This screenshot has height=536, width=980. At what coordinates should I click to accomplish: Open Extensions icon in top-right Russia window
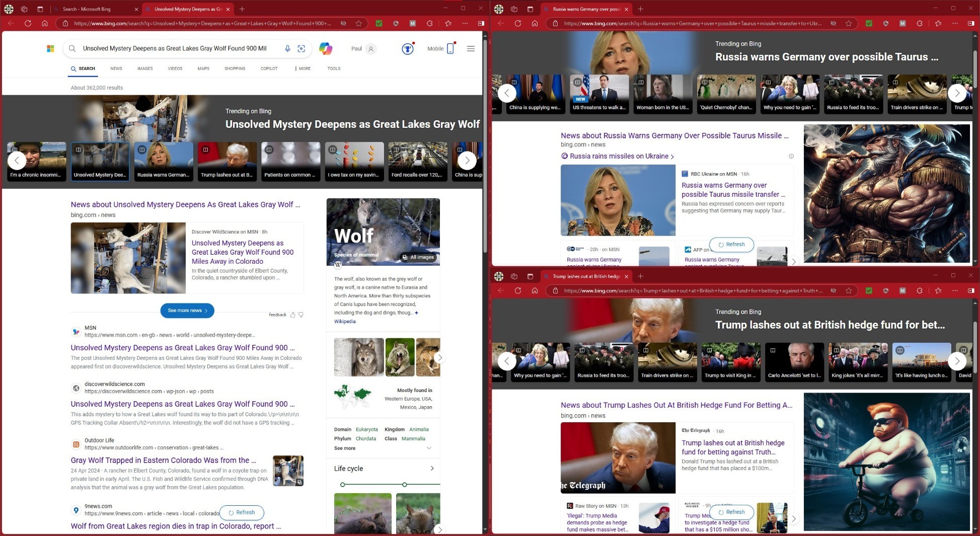click(x=920, y=23)
